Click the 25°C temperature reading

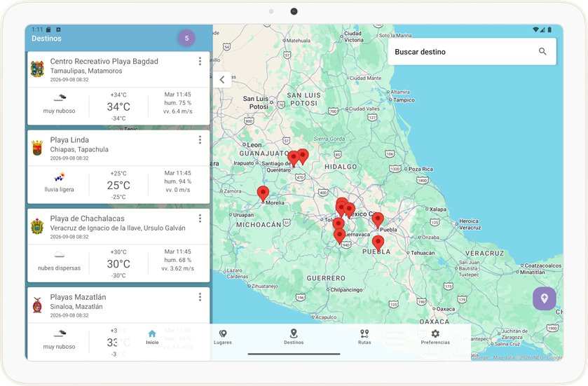tap(118, 185)
